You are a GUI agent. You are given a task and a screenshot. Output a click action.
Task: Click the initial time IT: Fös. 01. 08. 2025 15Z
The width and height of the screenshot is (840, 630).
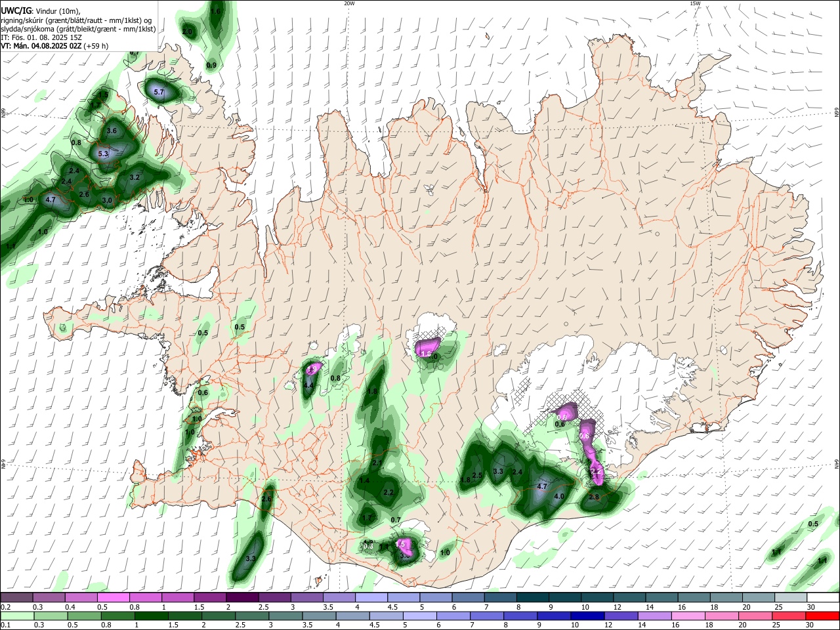41,37
